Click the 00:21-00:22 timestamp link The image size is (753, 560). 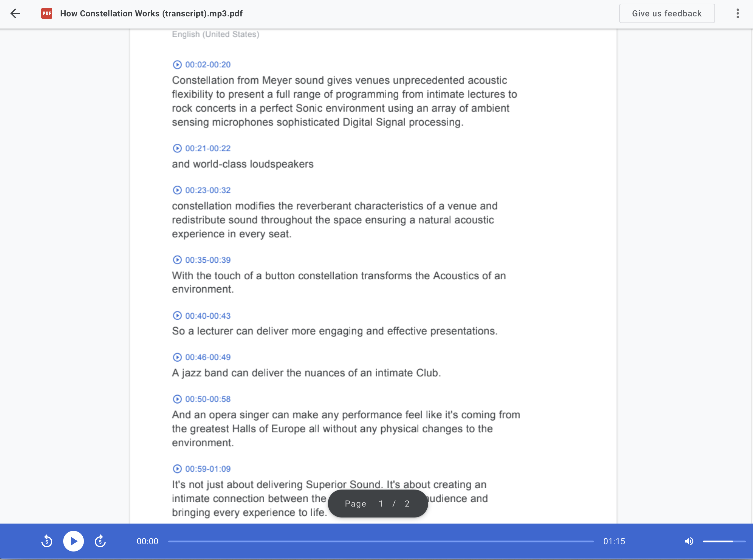click(208, 149)
